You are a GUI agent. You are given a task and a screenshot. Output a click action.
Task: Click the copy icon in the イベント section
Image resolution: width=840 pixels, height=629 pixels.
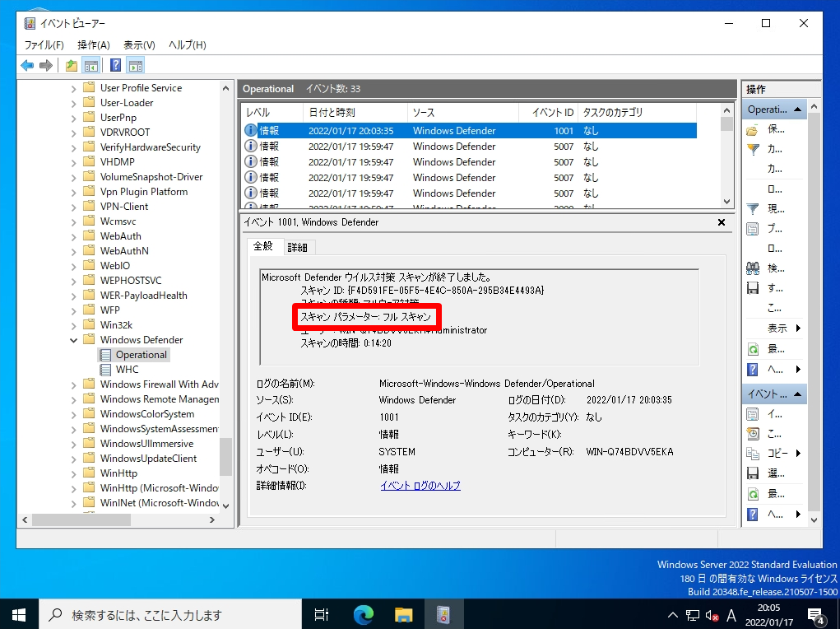tap(753, 454)
